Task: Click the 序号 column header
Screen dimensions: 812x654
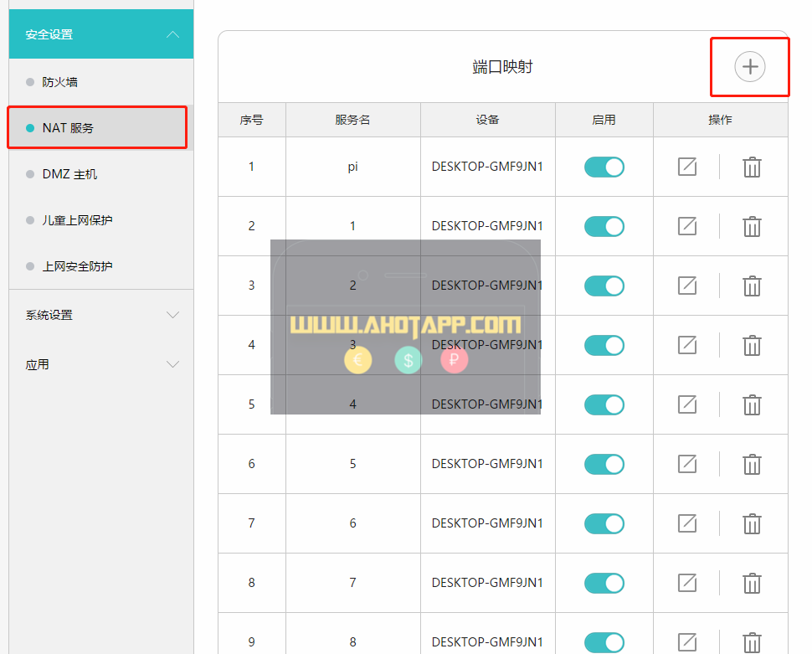Action: point(252,120)
